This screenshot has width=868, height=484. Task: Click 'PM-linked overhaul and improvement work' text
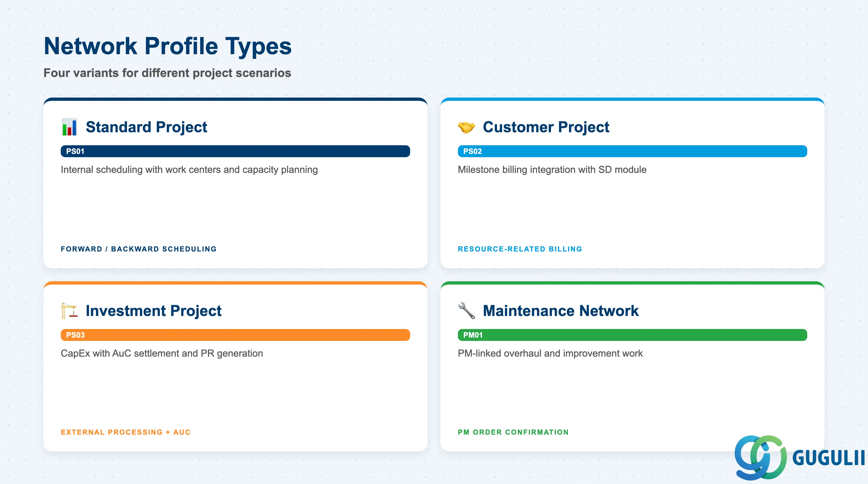[x=550, y=353]
